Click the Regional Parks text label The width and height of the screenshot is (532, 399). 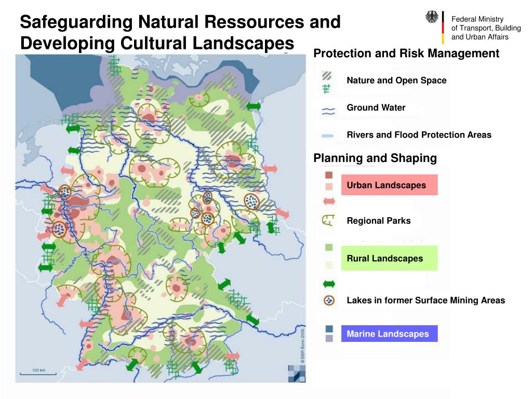[x=379, y=221]
